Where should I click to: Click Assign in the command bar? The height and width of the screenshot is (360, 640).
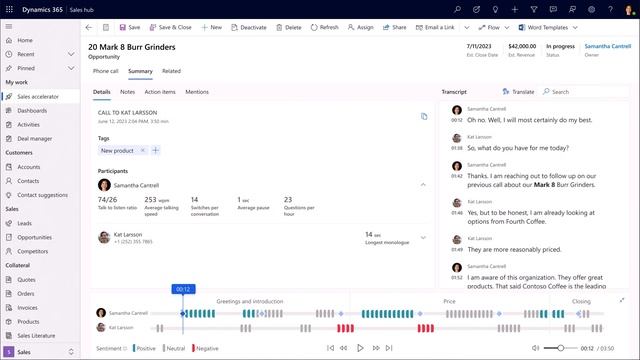360,27
